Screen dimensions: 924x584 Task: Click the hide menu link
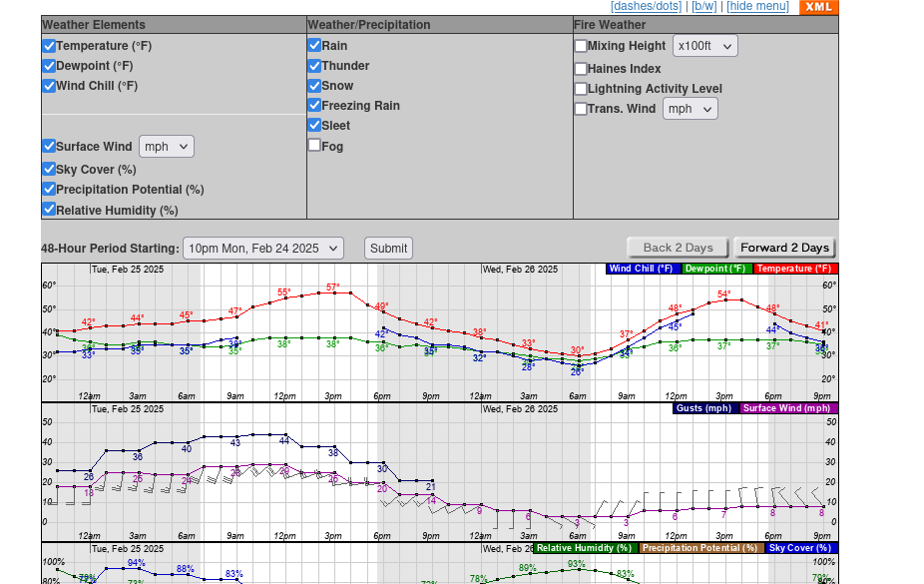click(757, 6)
